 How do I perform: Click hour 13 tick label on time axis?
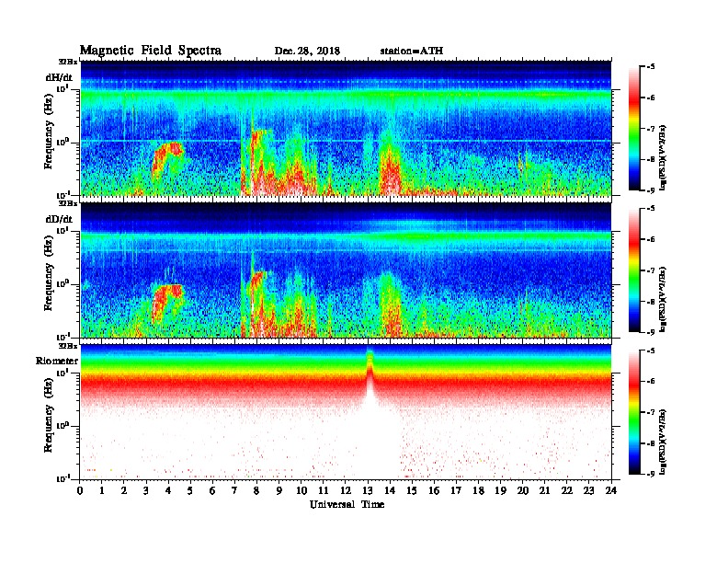tap(368, 491)
